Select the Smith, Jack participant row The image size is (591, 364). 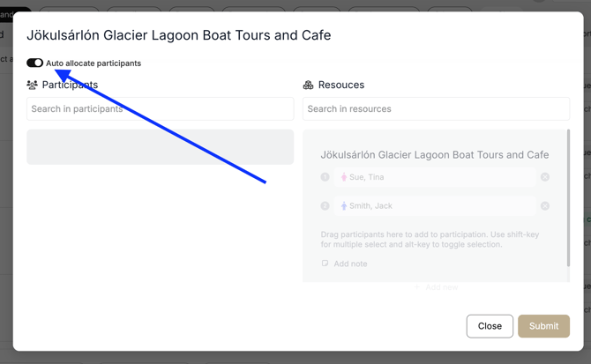click(437, 206)
